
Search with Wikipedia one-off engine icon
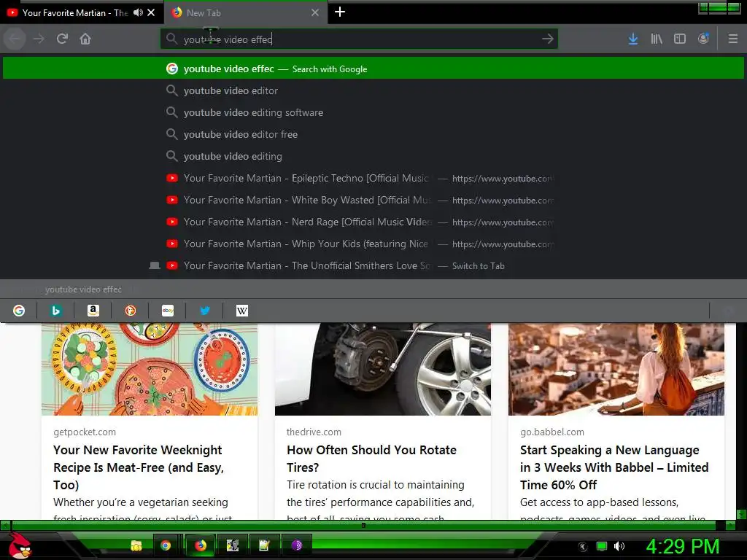242,311
